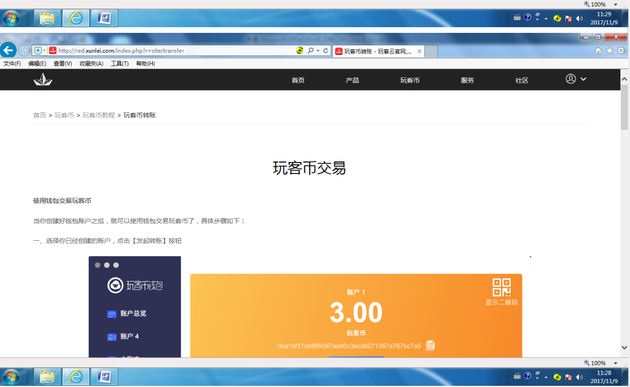This screenshot has width=630, height=387.
Task: Close the 玩客币转账 browser tab
Action: [x=419, y=51]
